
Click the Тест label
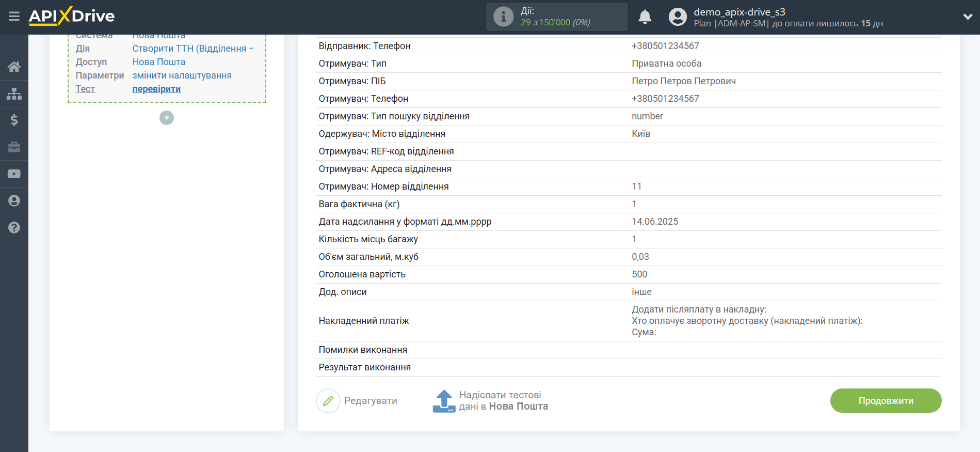pos(85,89)
